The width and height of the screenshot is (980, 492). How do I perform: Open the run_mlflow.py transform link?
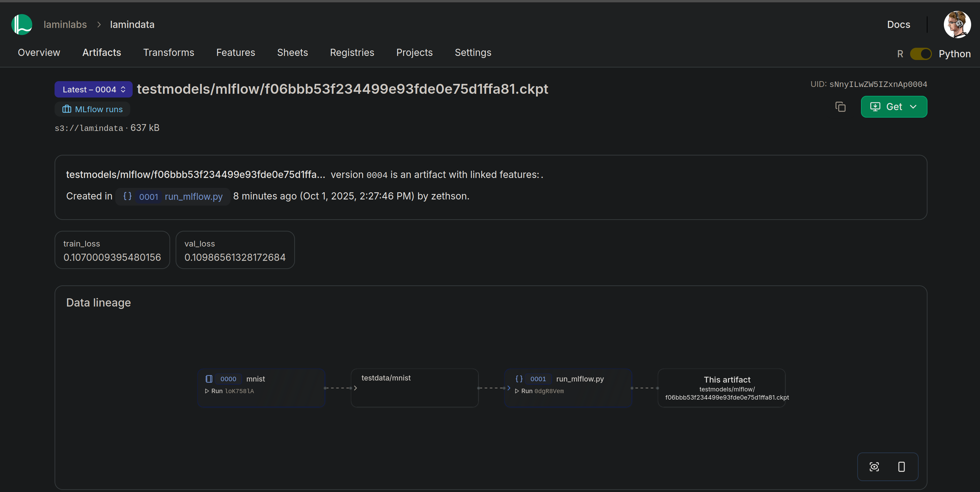tap(193, 196)
